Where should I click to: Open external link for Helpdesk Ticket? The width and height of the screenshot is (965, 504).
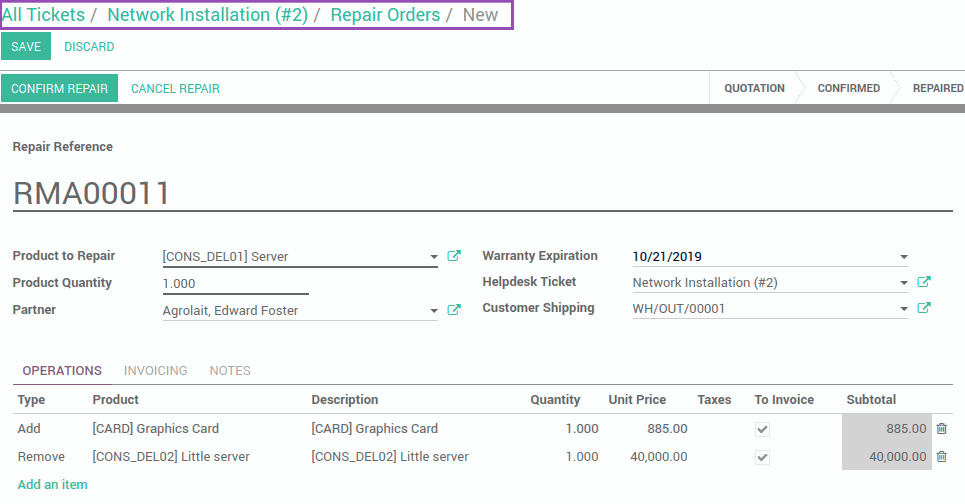pyautogui.click(x=924, y=282)
